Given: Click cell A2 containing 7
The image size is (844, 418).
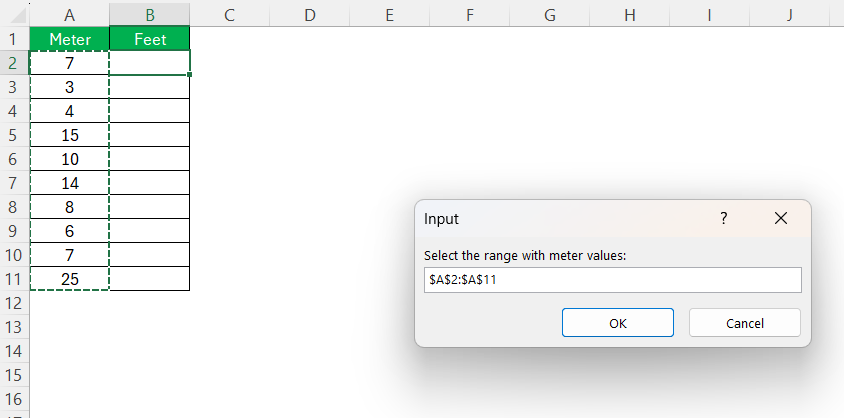Looking at the screenshot, I should point(69,63).
